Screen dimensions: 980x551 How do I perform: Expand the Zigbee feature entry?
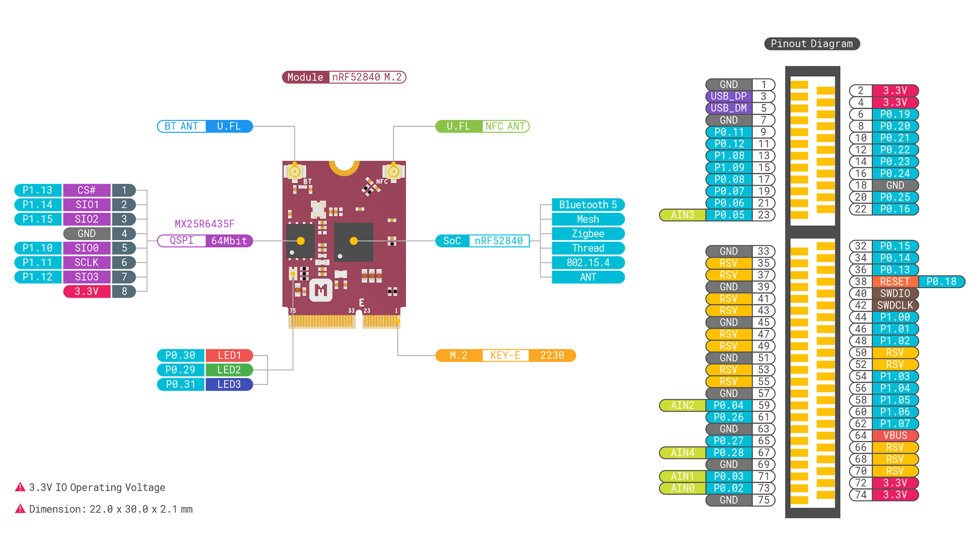(x=587, y=234)
